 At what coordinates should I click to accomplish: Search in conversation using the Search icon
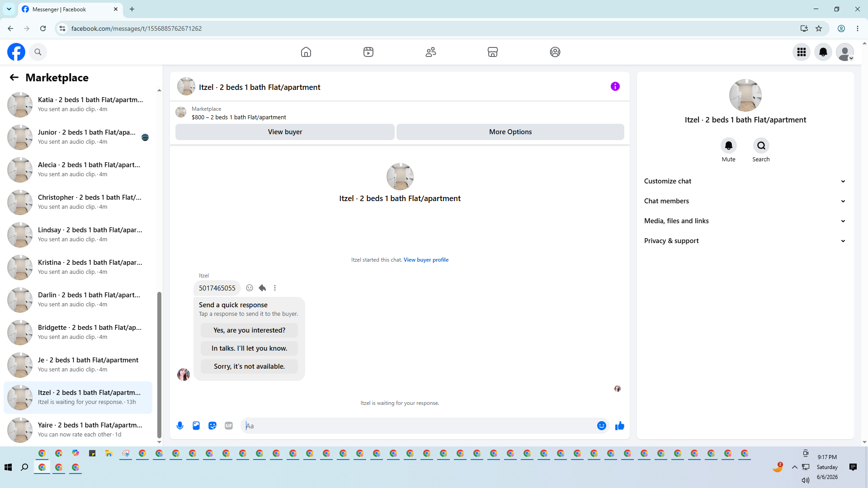pyautogui.click(x=761, y=145)
